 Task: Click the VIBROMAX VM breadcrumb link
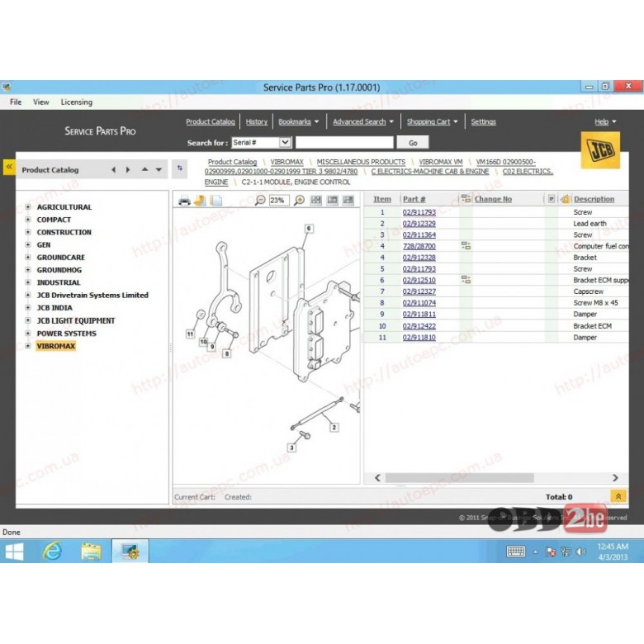coord(441,162)
